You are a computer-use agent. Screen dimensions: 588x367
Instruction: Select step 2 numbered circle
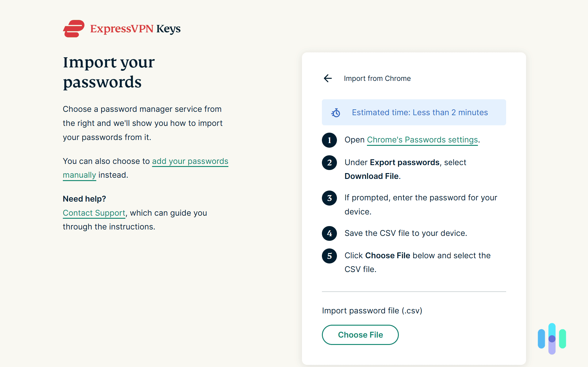(x=329, y=163)
